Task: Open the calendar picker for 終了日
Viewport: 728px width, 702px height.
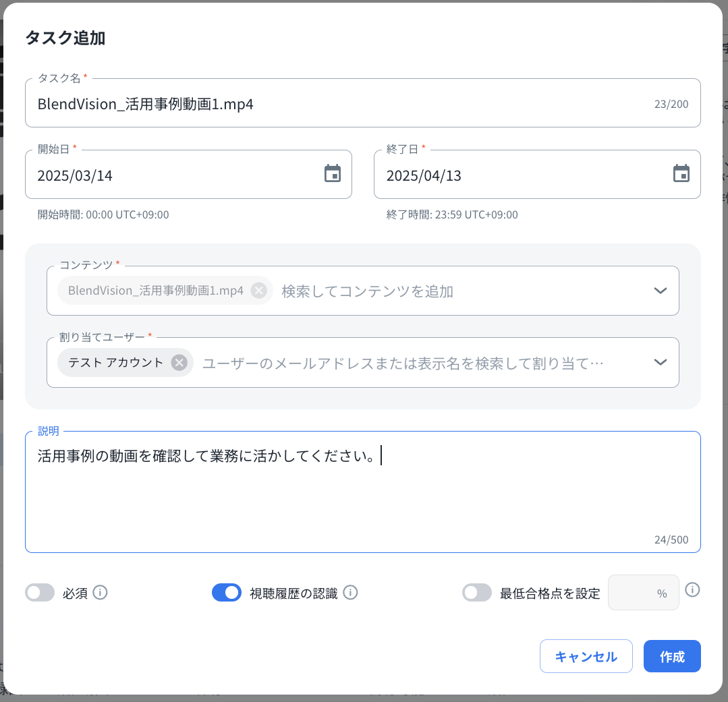Action: [x=681, y=174]
